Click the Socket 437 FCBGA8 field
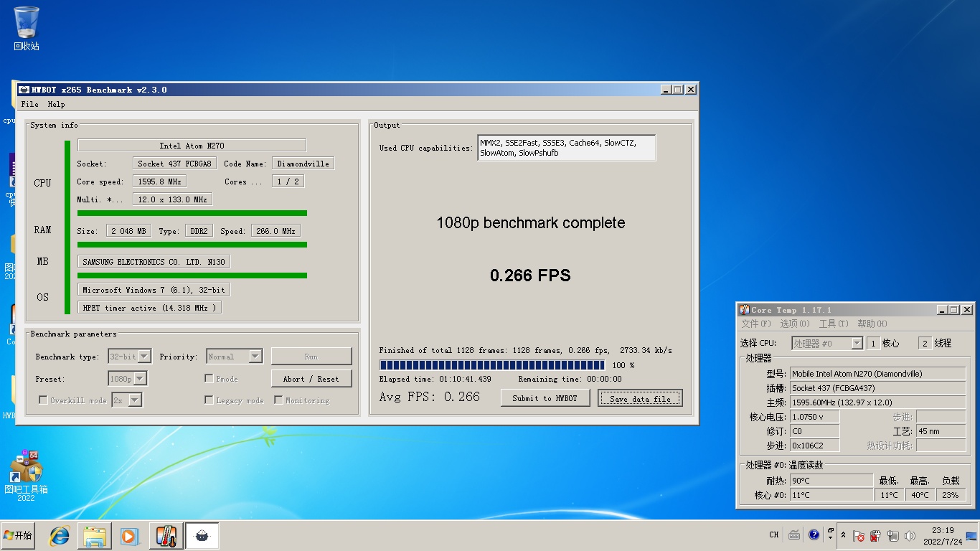 pos(174,164)
